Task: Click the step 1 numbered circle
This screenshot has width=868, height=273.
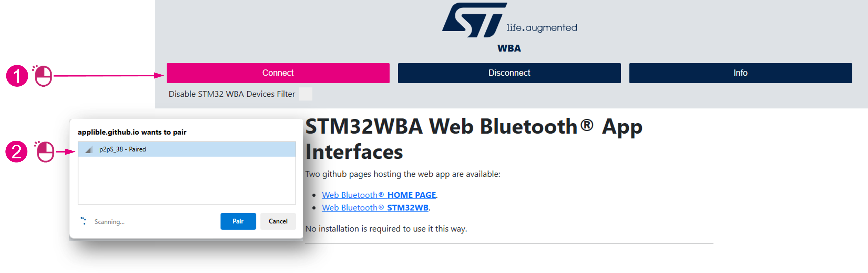Action: (17, 76)
